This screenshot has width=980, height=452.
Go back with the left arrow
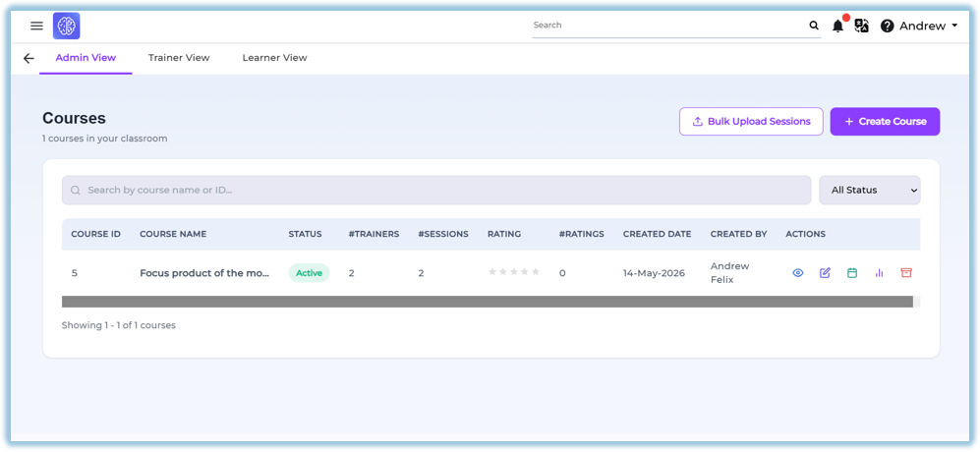[x=29, y=58]
